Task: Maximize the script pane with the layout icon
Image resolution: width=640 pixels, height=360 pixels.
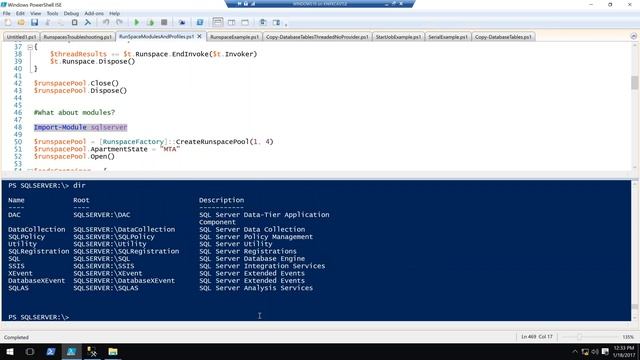Action: coord(245,22)
